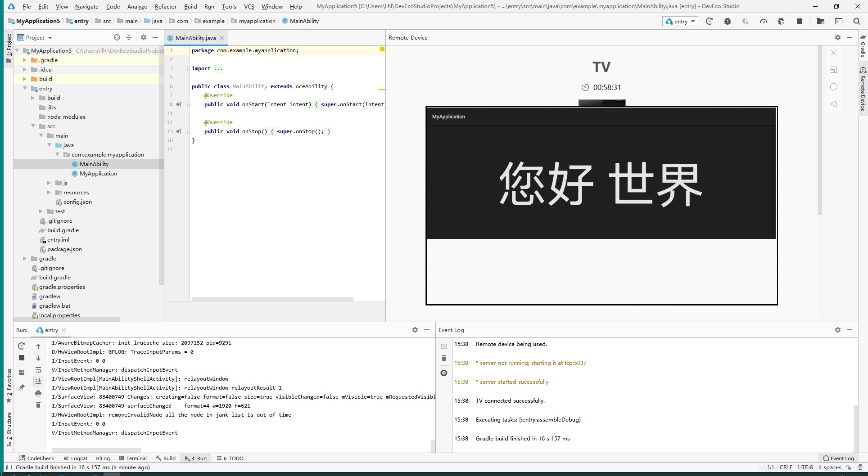
Task: Click the Profile gauge icon in toolbar
Action: [763, 21]
